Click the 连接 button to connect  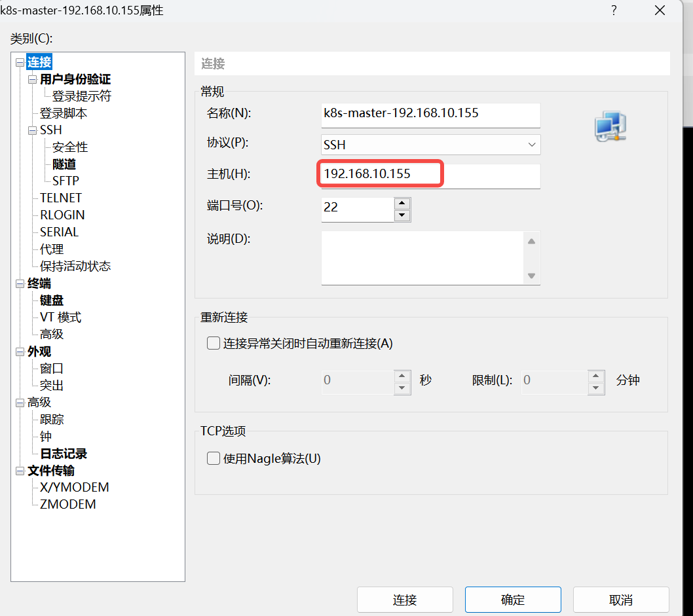pyautogui.click(x=404, y=599)
